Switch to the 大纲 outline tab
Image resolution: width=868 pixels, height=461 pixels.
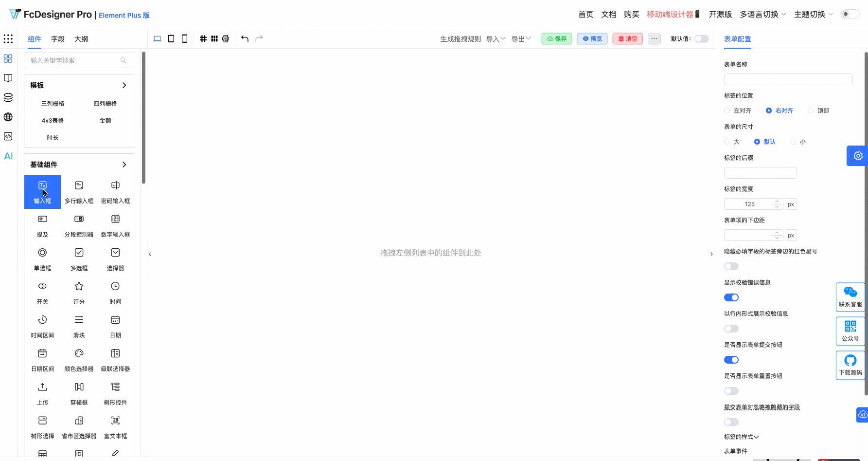(81, 38)
